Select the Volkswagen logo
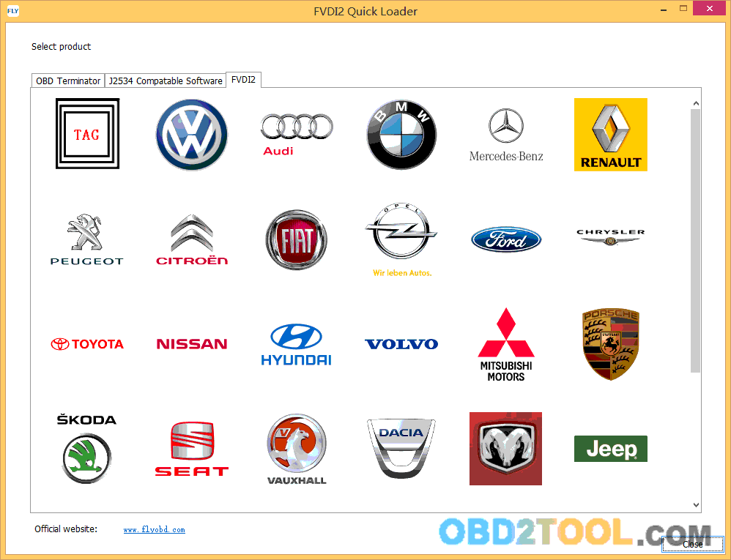Screen dimensions: 731x560 coord(192,134)
